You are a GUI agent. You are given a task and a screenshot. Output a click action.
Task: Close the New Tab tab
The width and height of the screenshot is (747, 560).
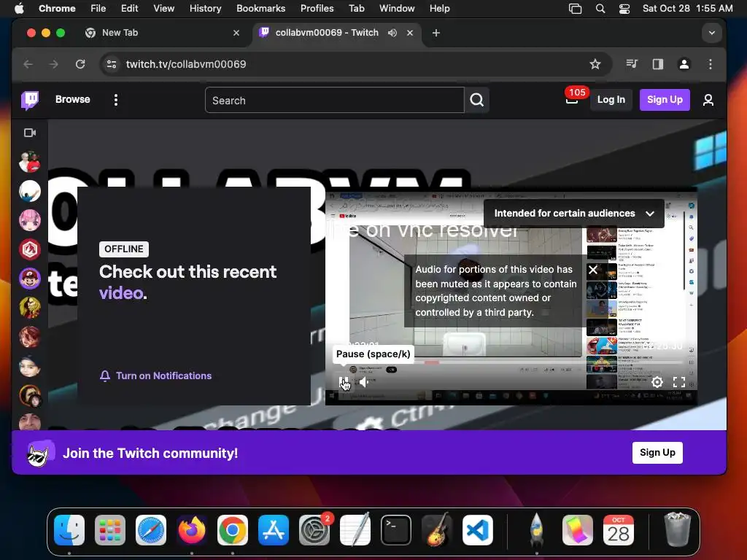coord(236,33)
